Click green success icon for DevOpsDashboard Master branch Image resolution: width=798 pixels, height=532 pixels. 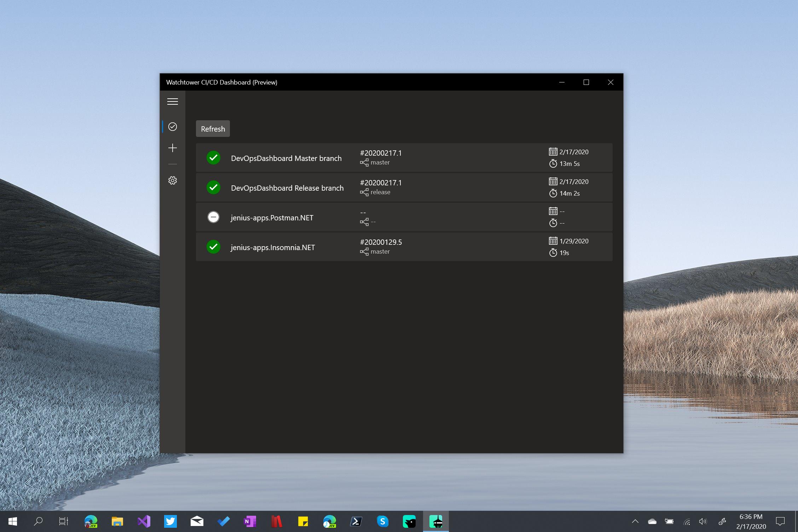point(213,158)
